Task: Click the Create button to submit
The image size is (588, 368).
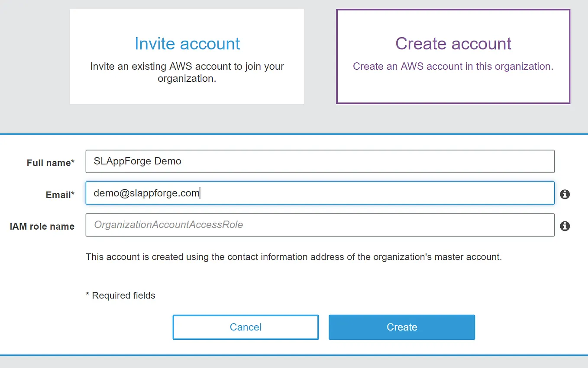Action: (401, 327)
